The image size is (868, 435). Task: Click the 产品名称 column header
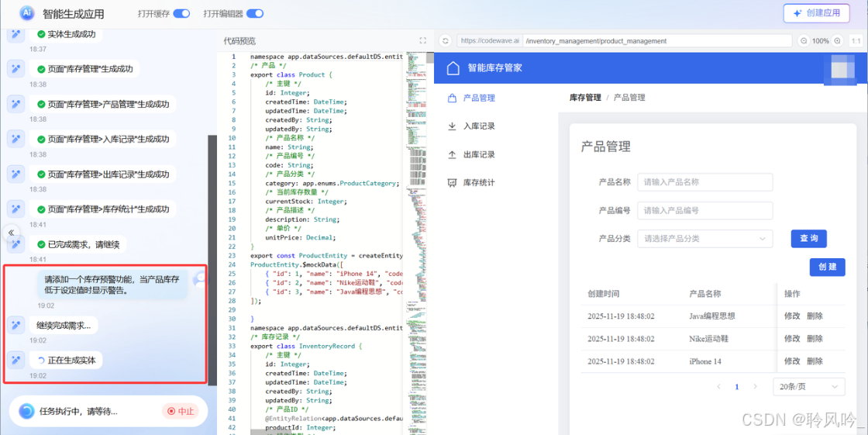(x=704, y=294)
